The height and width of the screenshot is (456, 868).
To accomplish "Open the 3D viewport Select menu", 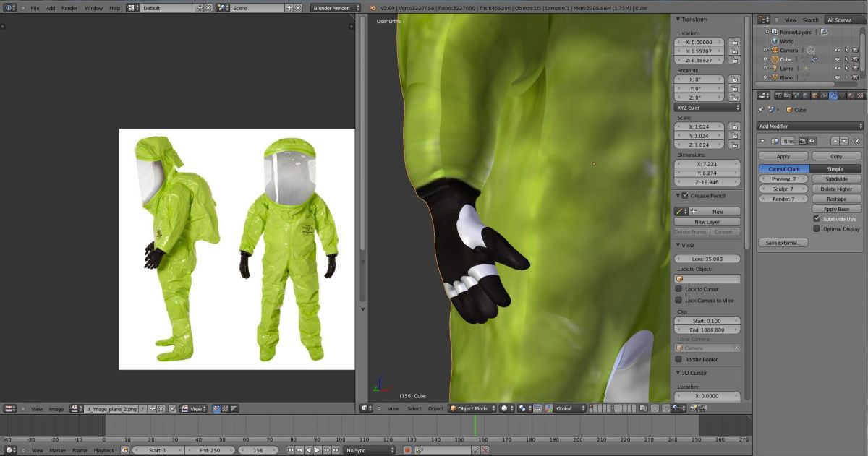I will (x=414, y=408).
